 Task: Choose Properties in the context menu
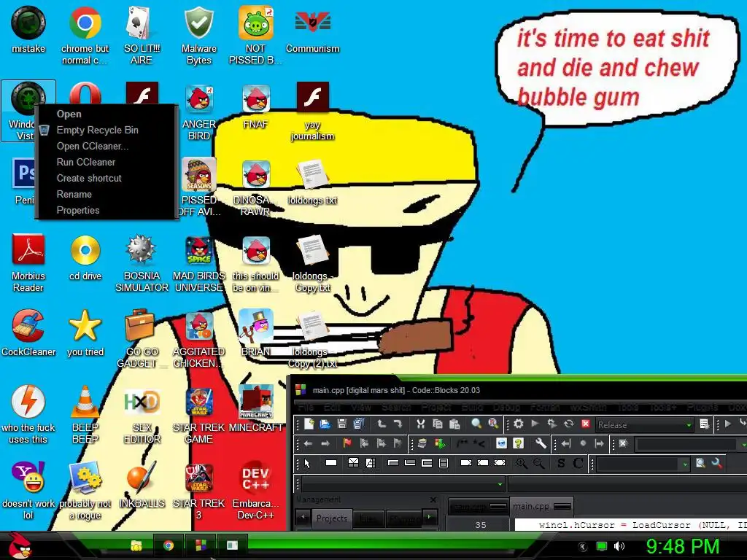(78, 210)
